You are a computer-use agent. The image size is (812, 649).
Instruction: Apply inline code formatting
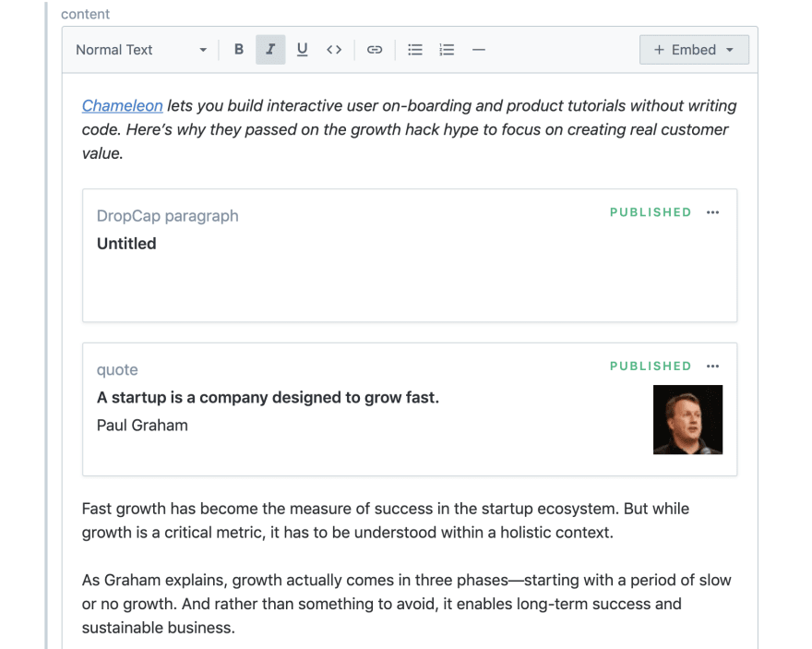pyautogui.click(x=334, y=50)
